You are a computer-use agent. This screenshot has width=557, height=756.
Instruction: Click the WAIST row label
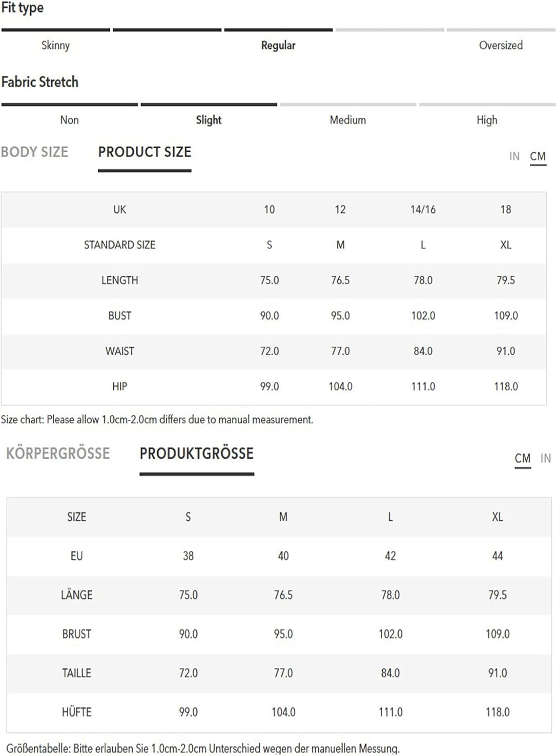click(119, 351)
